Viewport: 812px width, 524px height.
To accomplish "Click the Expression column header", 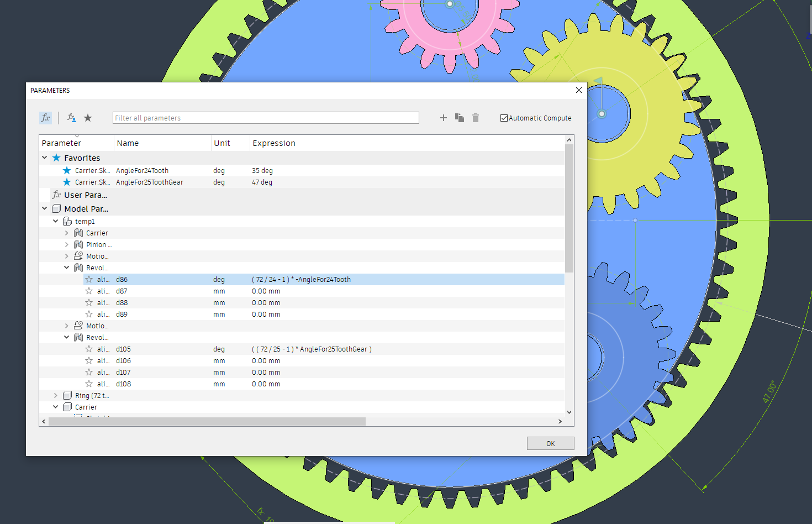I will pos(273,143).
